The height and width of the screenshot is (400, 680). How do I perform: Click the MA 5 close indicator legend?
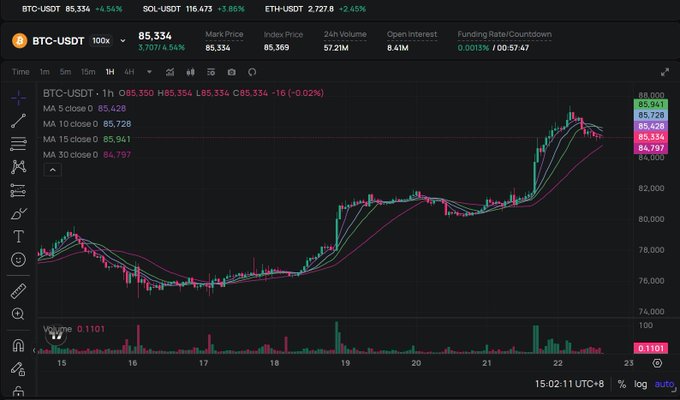coord(84,108)
